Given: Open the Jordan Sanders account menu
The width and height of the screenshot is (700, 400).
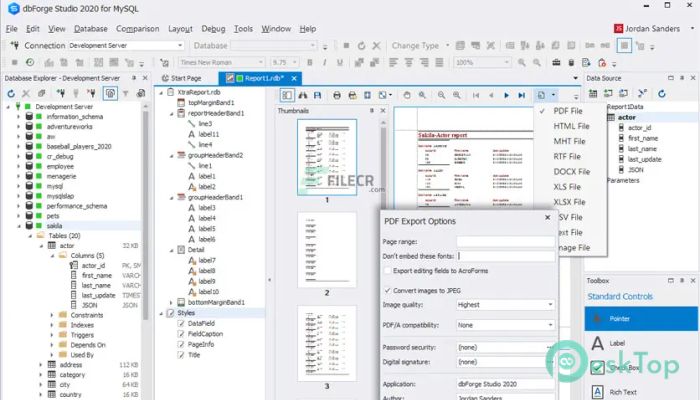Looking at the screenshot, I should [654, 29].
